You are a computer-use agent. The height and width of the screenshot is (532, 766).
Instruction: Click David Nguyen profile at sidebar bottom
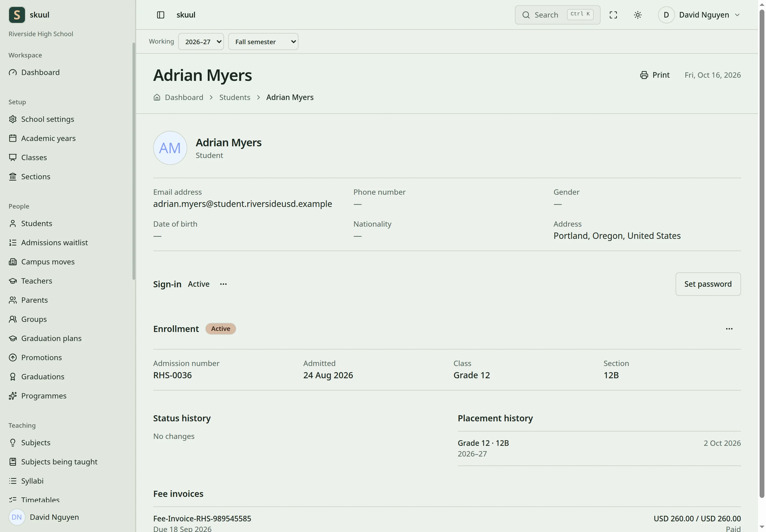[44, 517]
